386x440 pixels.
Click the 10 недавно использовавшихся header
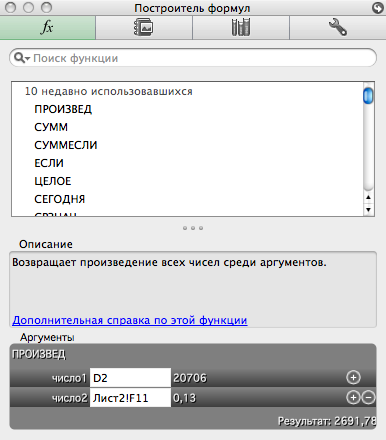pyautogui.click(x=109, y=91)
